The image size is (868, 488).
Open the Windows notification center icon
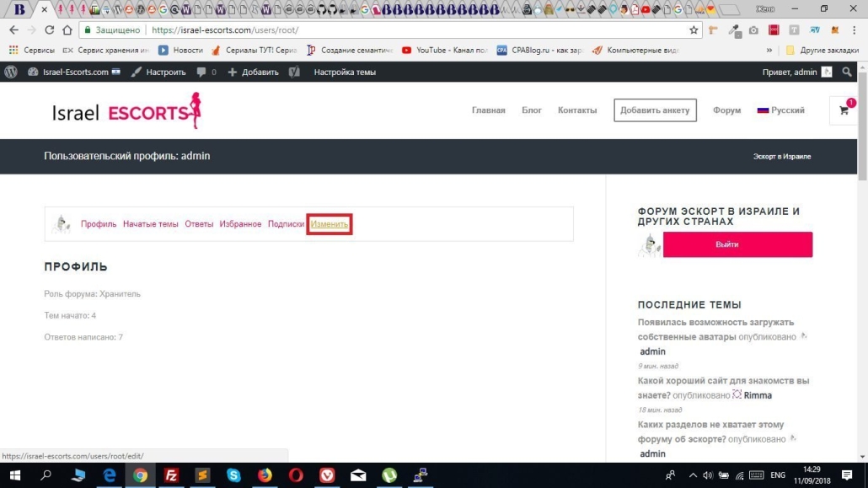847,475
